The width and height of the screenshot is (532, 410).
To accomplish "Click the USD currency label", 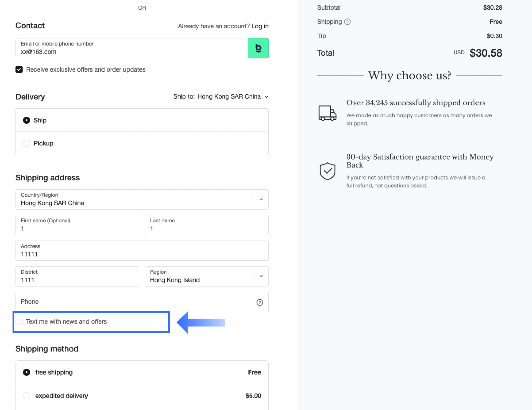I will tap(459, 53).
